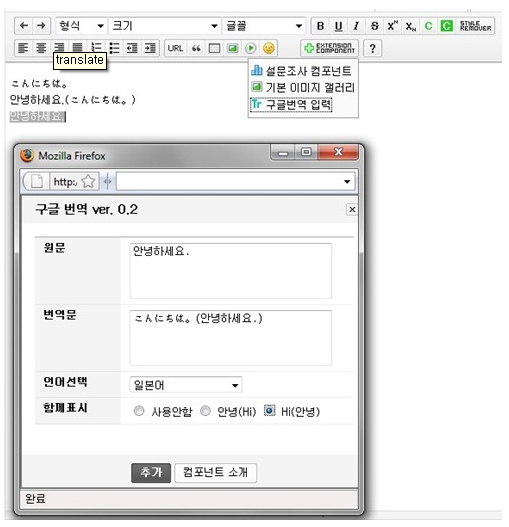The image size is (509, 527).
Task: Insert a table
Action: click(214, 48)
